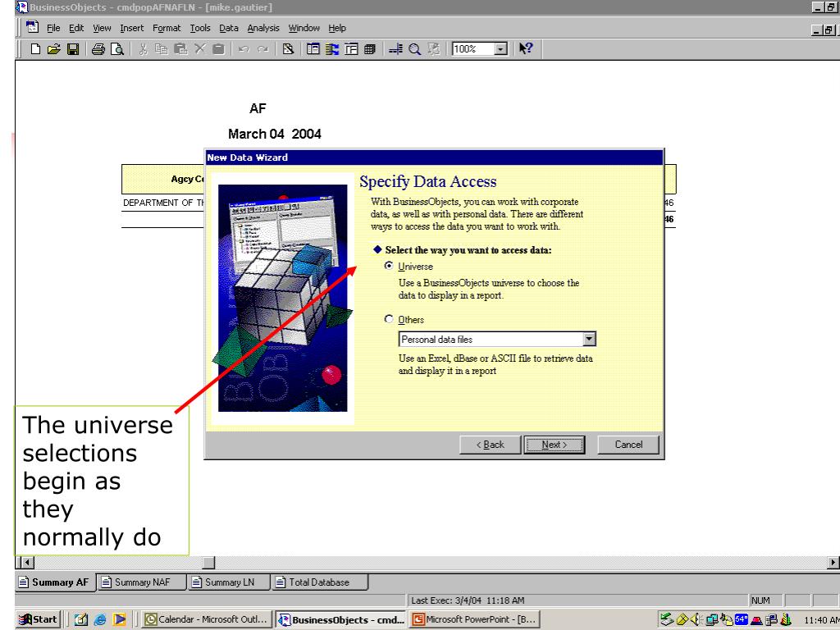Click the 54° weather tray icon
840x630 pixels.
point(742,619)
